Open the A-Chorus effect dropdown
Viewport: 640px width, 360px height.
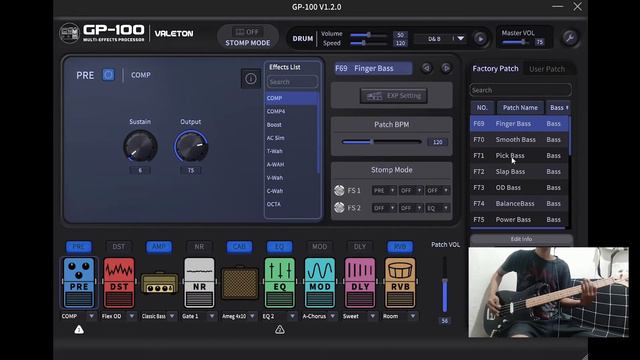point(333,316)
